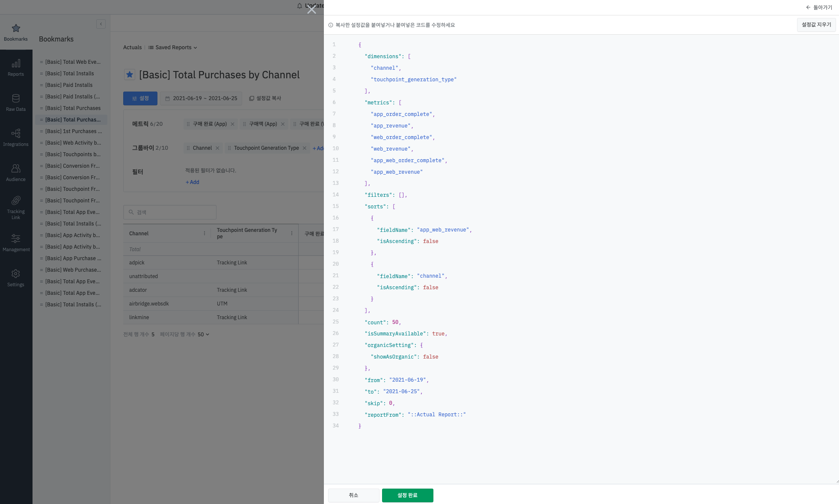Grab the editor resize handle corner
Image resolution: width=839 pixels, height=504 pixels.
(837, 482)
